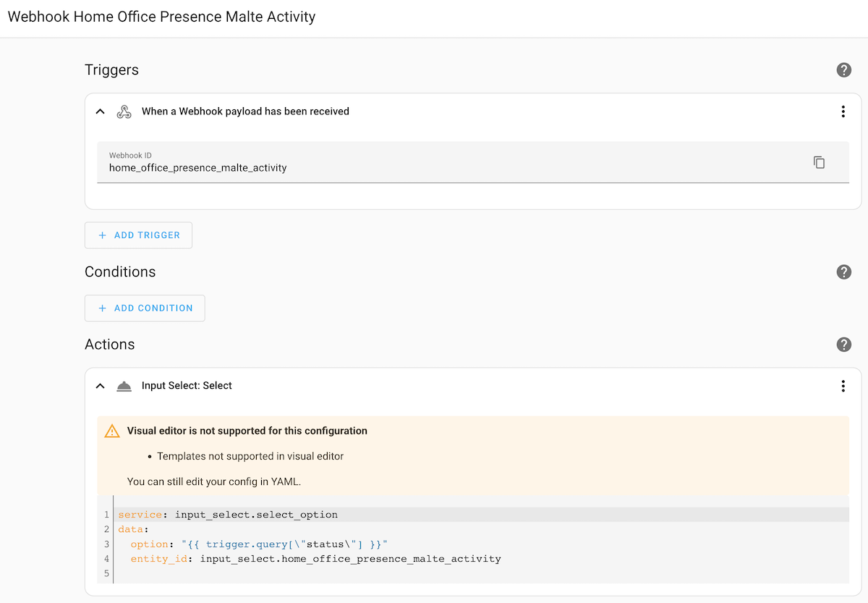Click the ADD TRIGGER button

[138, 235]
